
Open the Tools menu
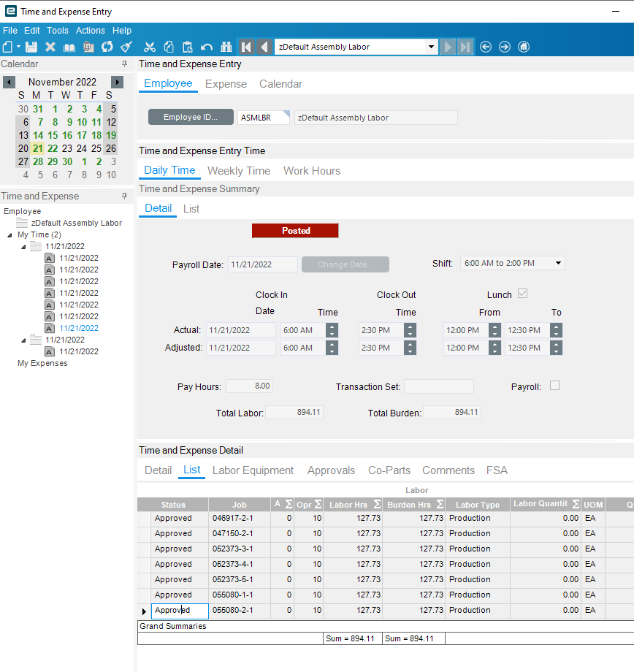58,31
